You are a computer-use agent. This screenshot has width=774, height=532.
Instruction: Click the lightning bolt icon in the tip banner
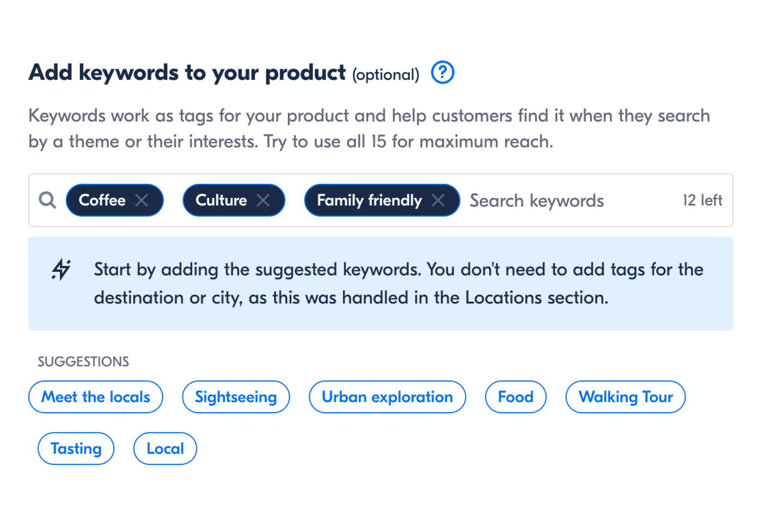click(61, 269)
